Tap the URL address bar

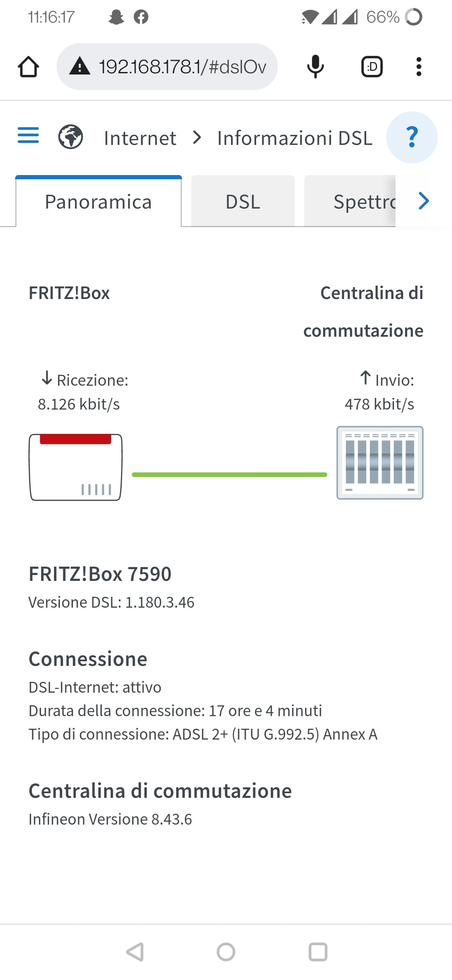[182, 67]
